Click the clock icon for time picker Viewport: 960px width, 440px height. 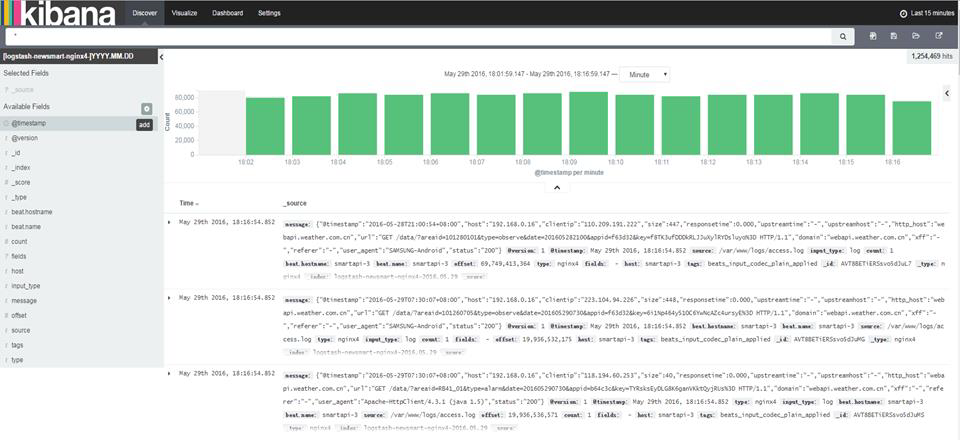[876, 13]
